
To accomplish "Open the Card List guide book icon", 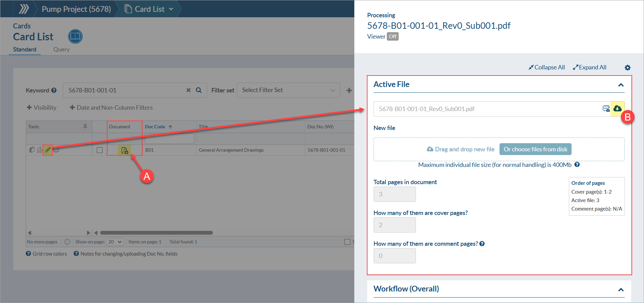I will pos(75,36).
